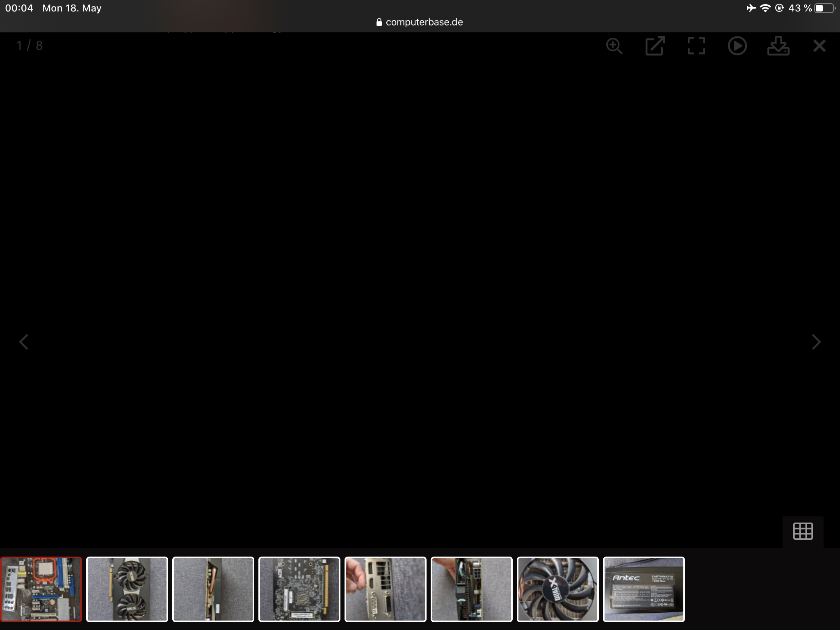Tap the 1 / 8 image counter

[x=30, y=46]
